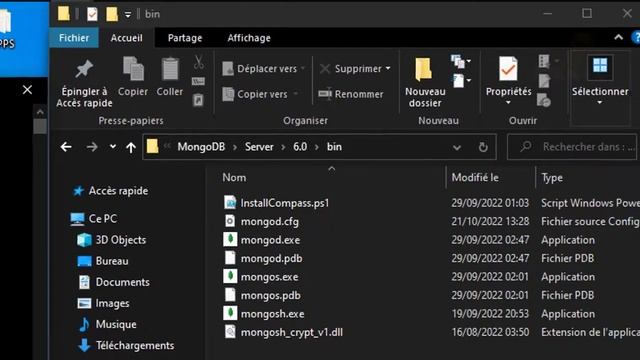
Task: Go forward with the right arrow
Action: coord(92,147)
